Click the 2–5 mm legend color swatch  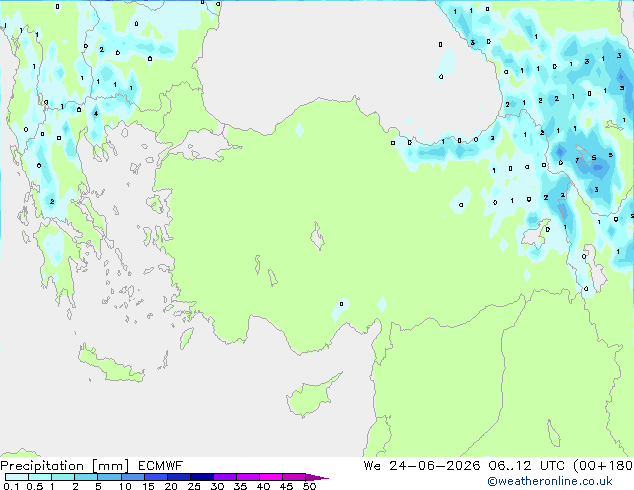86,477
